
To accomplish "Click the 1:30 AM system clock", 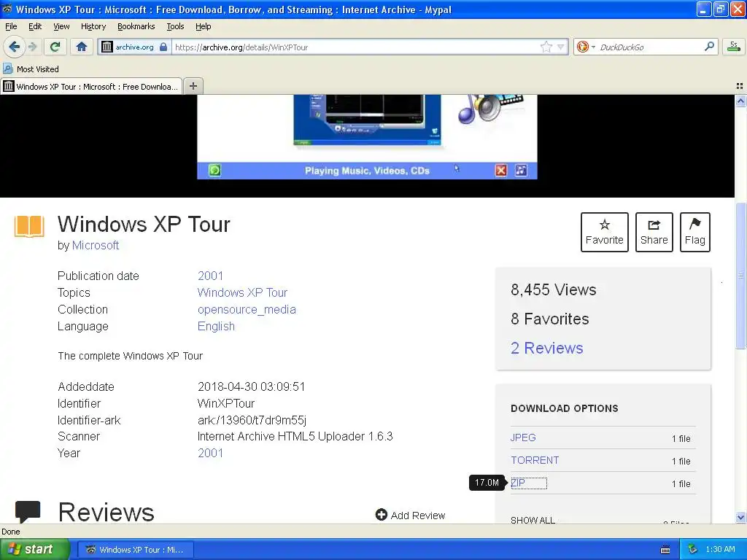I will pyautogui.click(x=720, y=550).
